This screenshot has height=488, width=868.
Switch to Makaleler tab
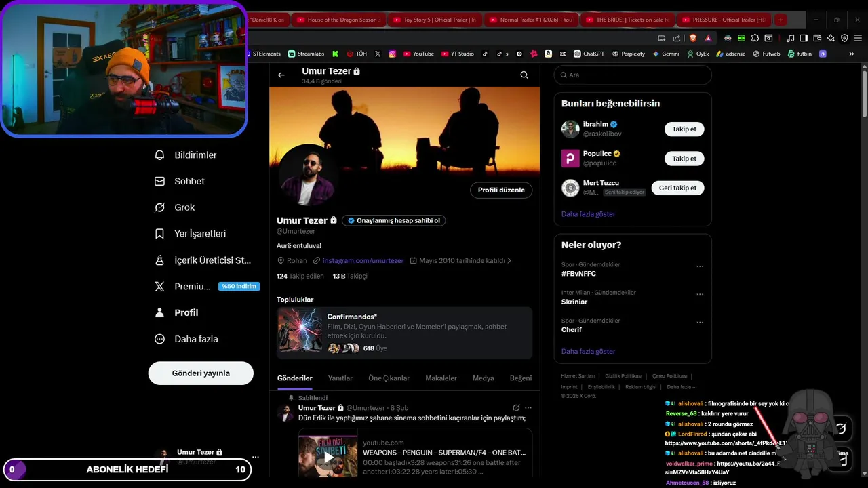click(441, 378)
